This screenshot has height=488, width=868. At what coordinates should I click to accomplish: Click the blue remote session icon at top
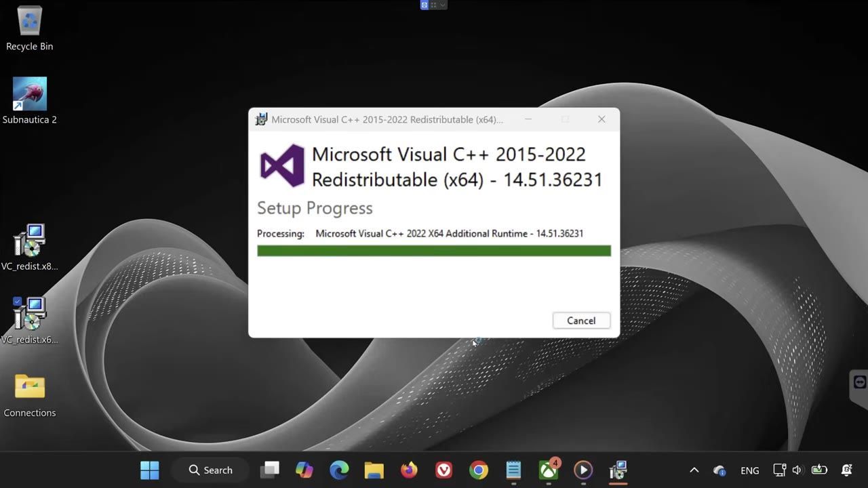pos(425,5)
